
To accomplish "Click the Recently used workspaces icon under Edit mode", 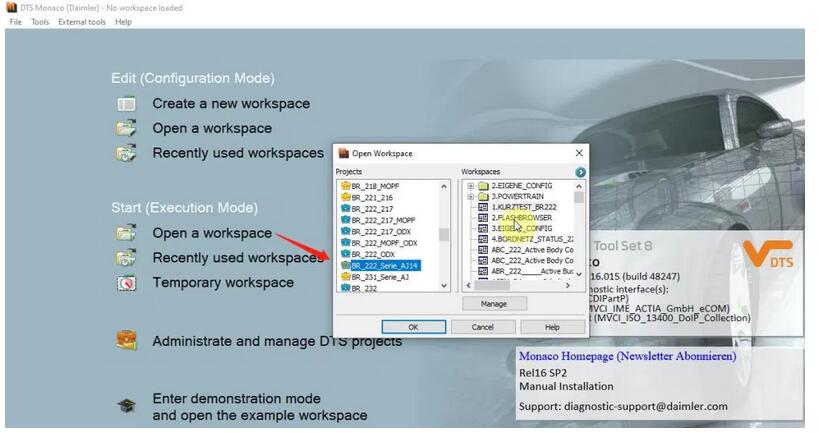I will [x=126, y=153].
